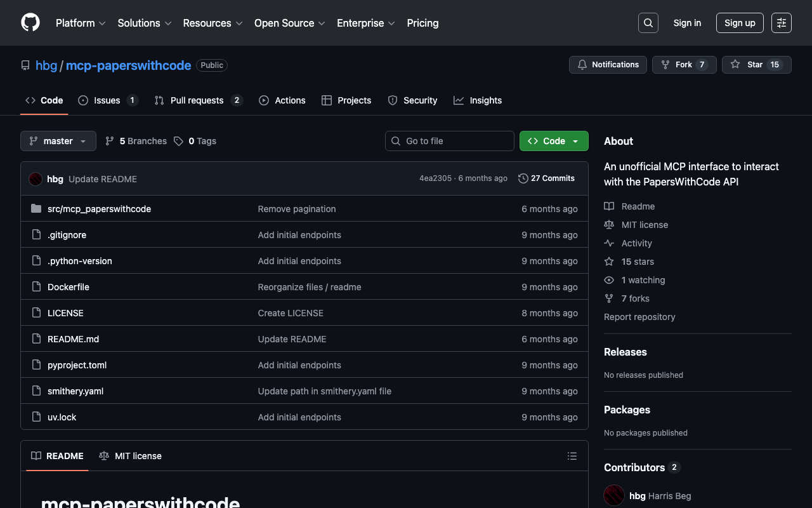Open the 27 Commits history link
812x508 pixels.
pos(546,178)
